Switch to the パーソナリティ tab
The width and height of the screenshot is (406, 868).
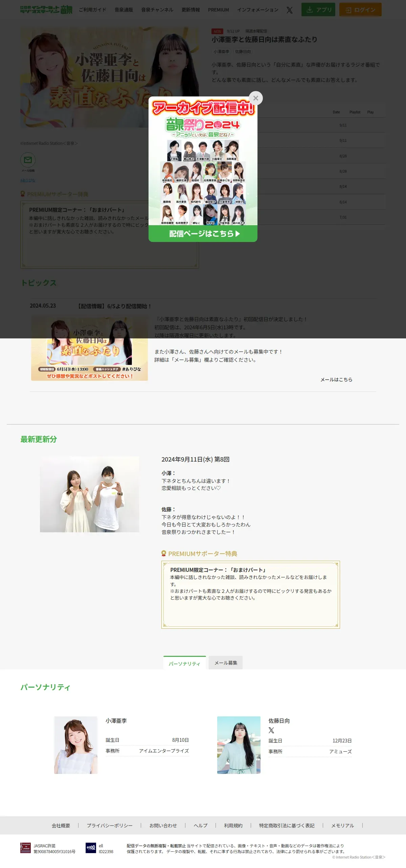click(185, 663)
